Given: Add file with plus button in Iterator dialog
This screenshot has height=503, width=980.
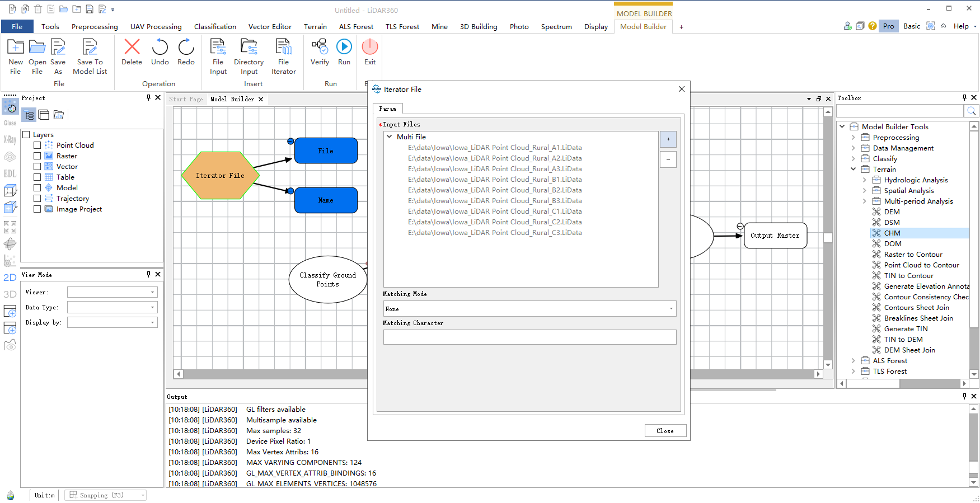Looking at the screenshot, I should tap(668, 139).
